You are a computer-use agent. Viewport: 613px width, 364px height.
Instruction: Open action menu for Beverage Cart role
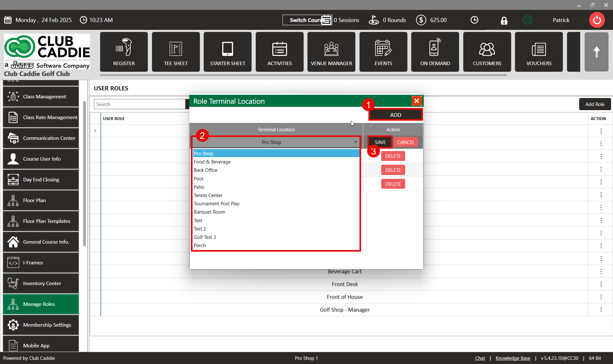click(601, 271)
